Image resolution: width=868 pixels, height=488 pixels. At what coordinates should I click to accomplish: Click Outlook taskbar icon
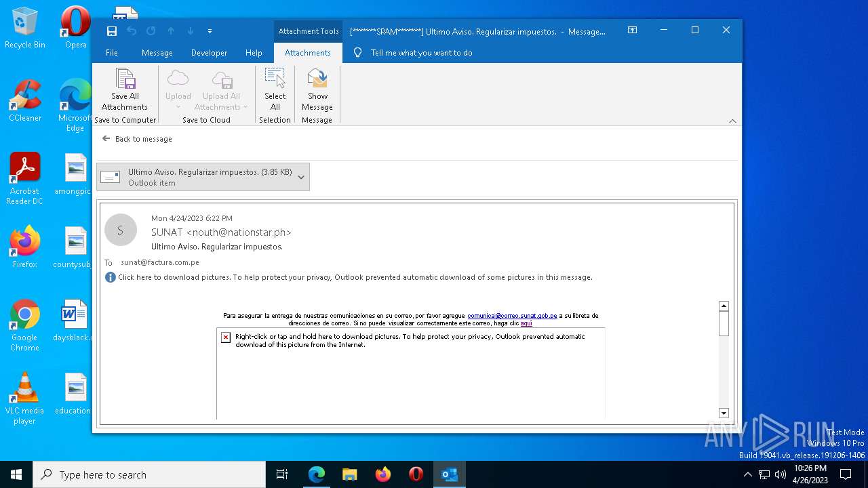[450, 474]
